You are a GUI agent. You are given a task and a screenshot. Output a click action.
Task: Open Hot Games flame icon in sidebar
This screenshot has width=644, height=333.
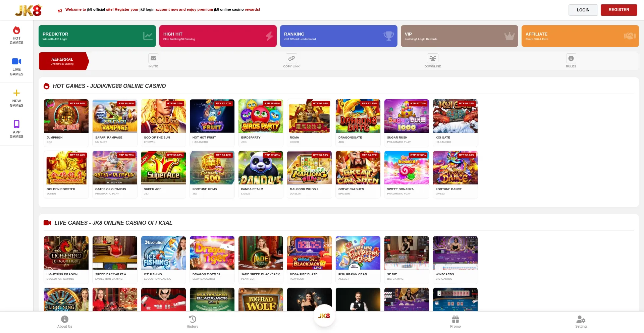(16, 30)
